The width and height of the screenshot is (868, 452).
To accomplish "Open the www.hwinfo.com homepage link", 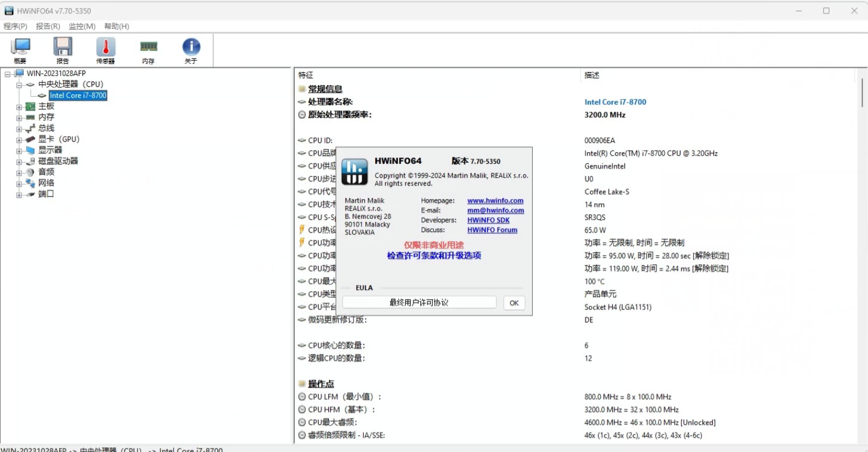I will [495, 201].
